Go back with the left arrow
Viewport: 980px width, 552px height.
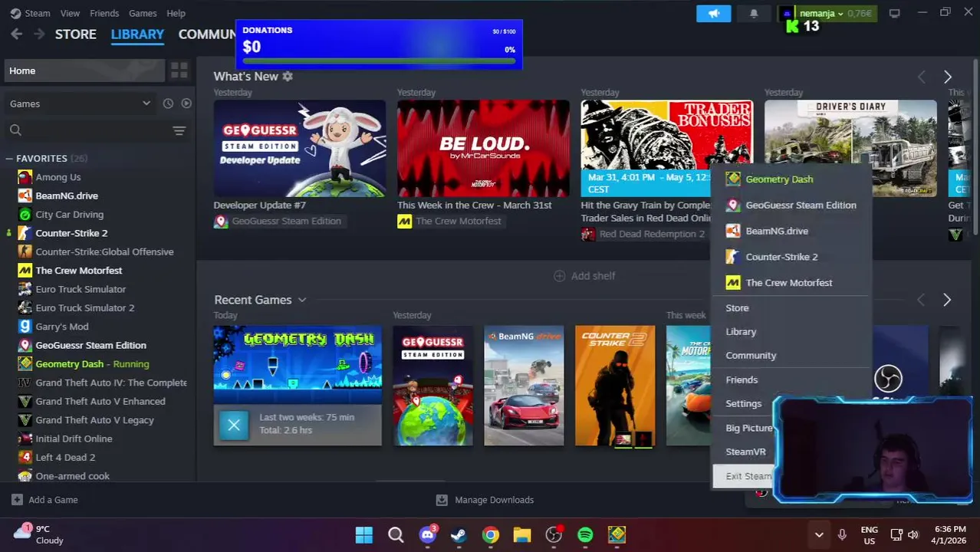[16, 34]
